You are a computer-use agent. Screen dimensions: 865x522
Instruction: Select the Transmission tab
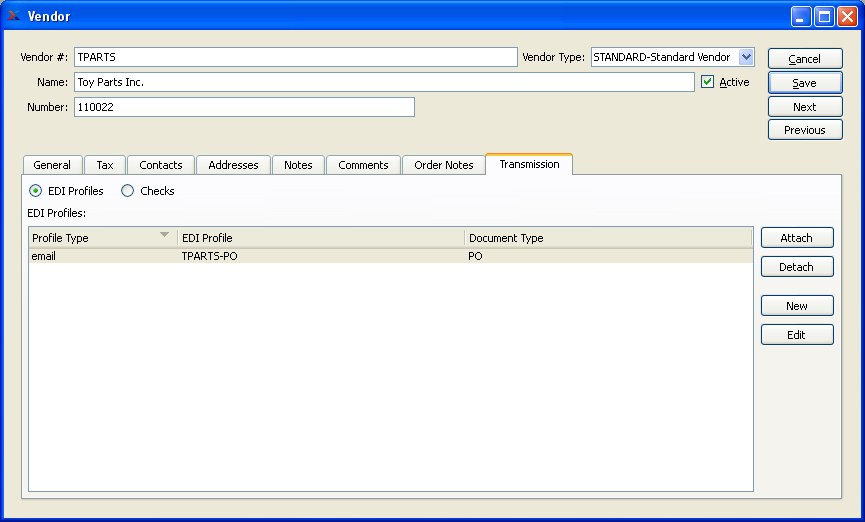point(529,164)
